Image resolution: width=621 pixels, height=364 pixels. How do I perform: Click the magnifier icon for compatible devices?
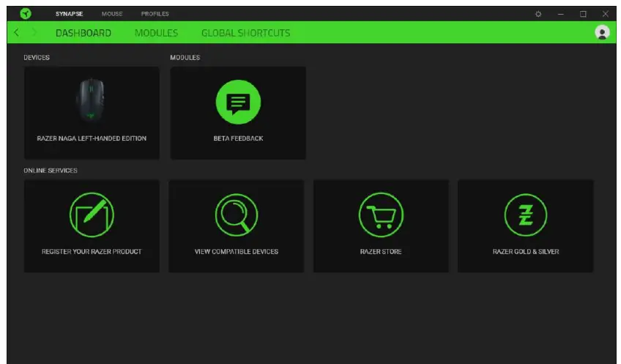[x=236, y=215]
